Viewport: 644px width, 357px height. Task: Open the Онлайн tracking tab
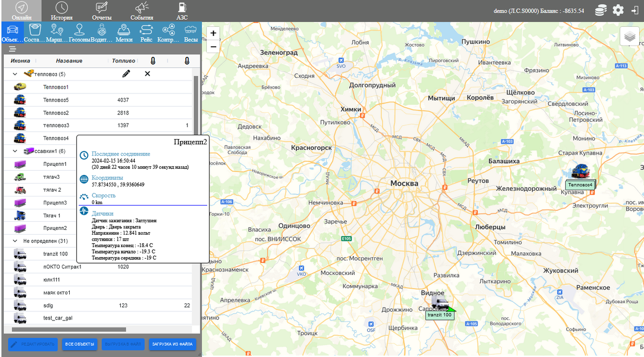(x=21, y=11)
